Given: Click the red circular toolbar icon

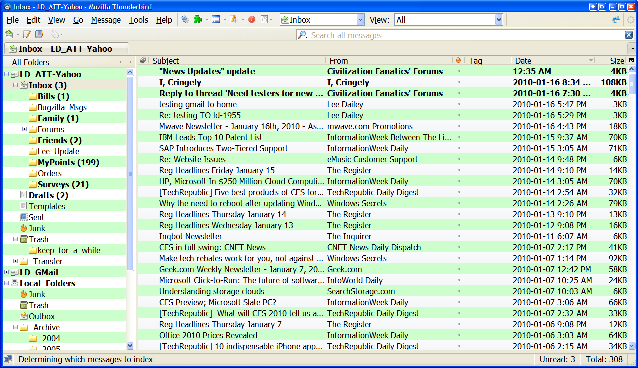Looking at the screenshot, I should (x=251, y=20).
